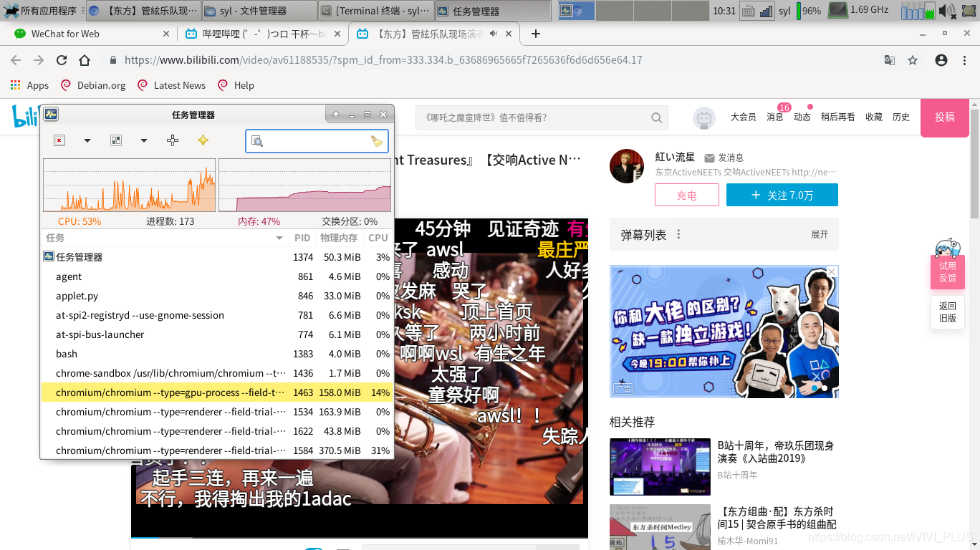This screenshot has width=980, height=550.
Task: Click the 充电 button for uploader
Action: [x=686, y=195]
